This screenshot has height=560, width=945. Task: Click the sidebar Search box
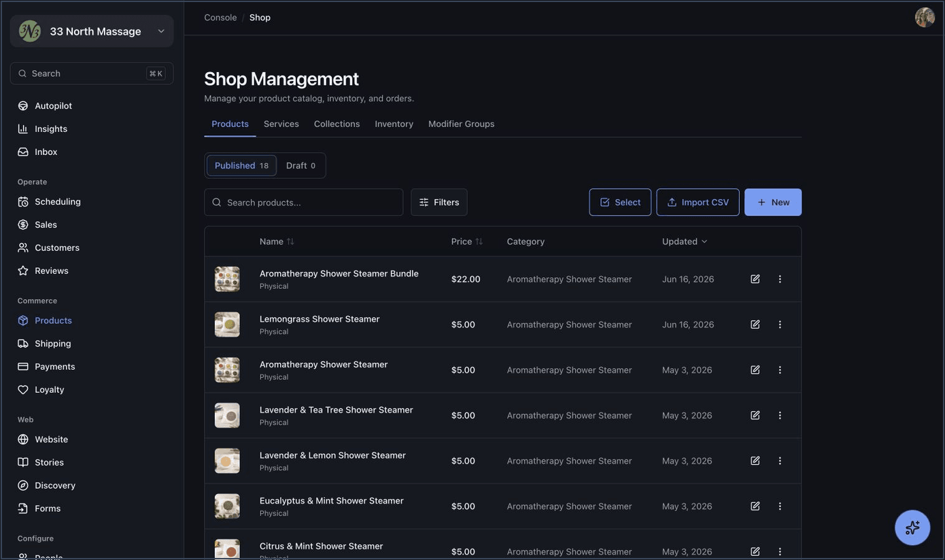(92, 73)
